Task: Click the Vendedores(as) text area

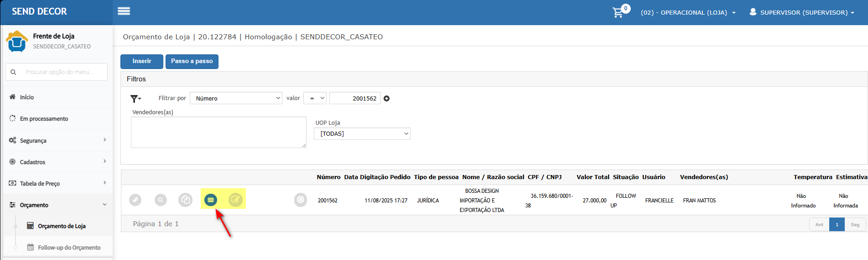Action: point(218,133)
